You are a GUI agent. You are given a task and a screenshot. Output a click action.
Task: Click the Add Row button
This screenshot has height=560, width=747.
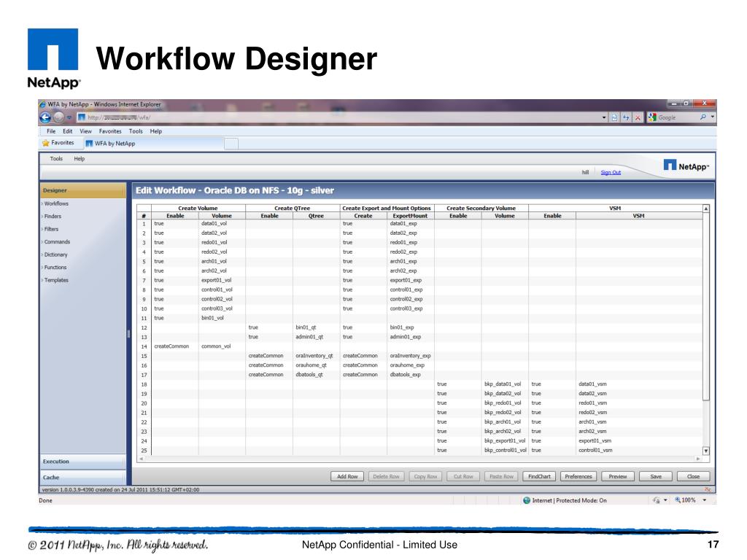[x=347, y=476]
